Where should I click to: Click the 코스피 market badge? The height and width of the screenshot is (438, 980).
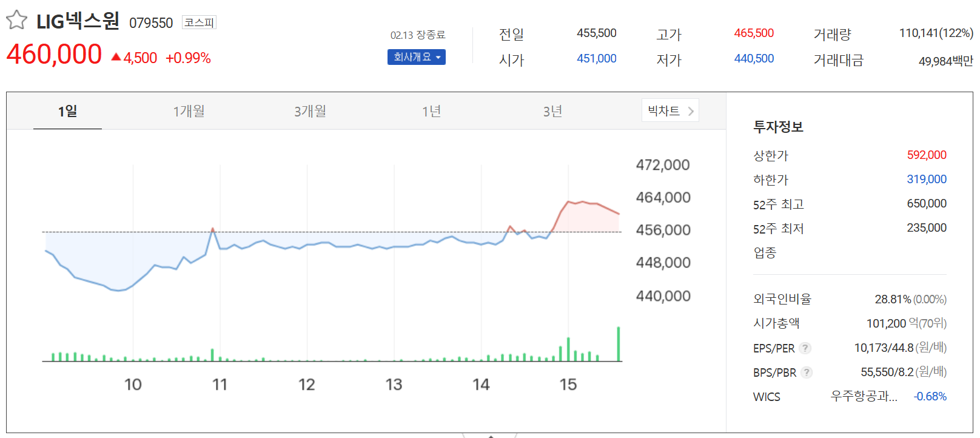click(199, 22)
